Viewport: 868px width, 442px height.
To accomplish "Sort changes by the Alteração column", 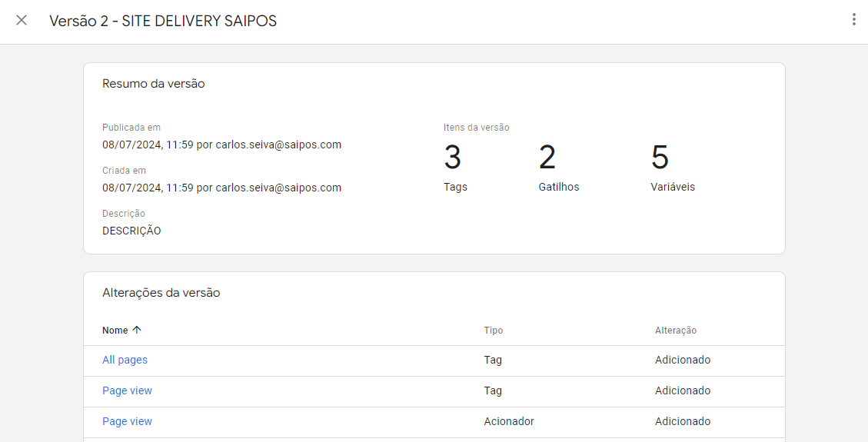I will 675,331.
